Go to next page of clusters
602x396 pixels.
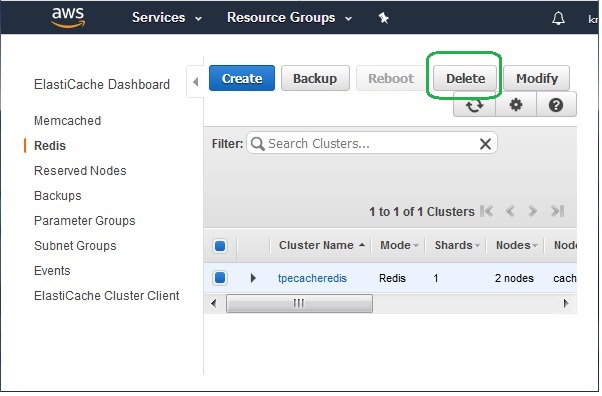pyautogui.click(x=532, y=211)
